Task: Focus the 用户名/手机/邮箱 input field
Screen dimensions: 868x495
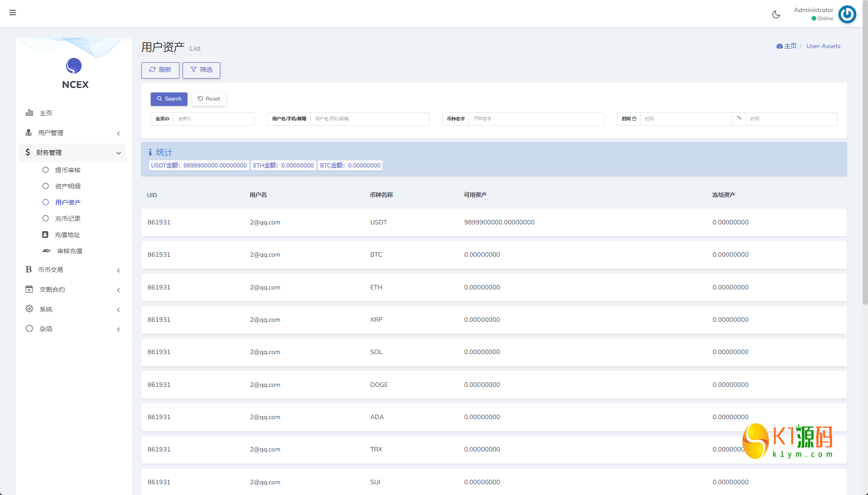Action: pyautogui.click(x=370, y=118)
